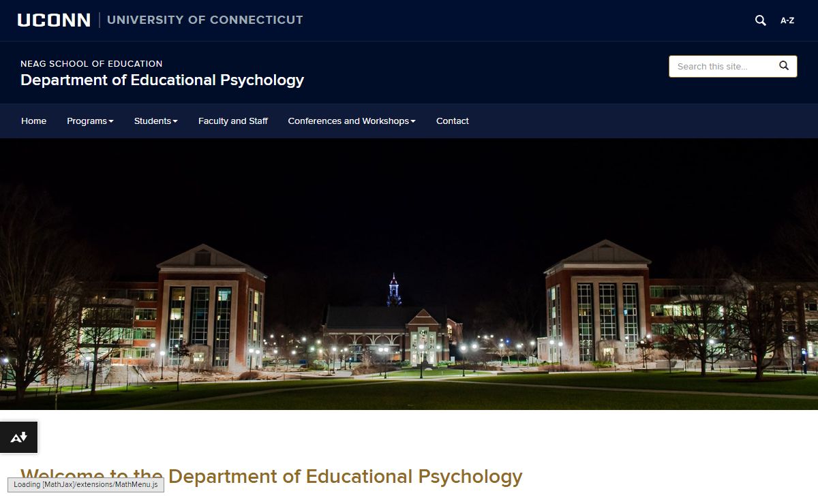
Task: Open the Faculty and Staff page
Action: click(232, 121)
